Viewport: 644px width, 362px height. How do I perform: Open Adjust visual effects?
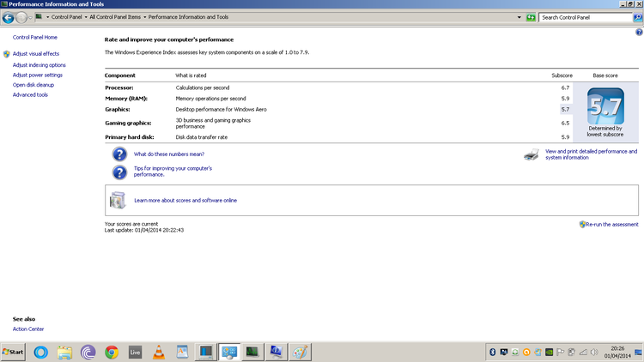36,54
